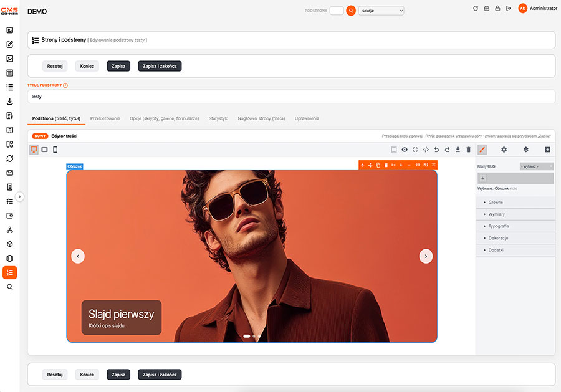Open the style manager brush panel
The width and height of the screenshot is (561, 392).
pyautogui.click(x=482, y=150)
